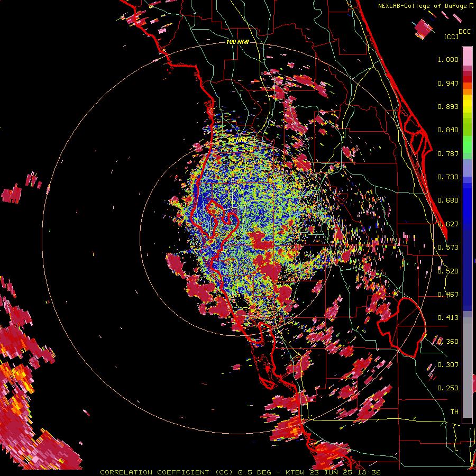Image resolution: width=476 pixels, height=476 pixels.
Task: Click the gray segment of the color bar
Action: [x=467, y=368]
